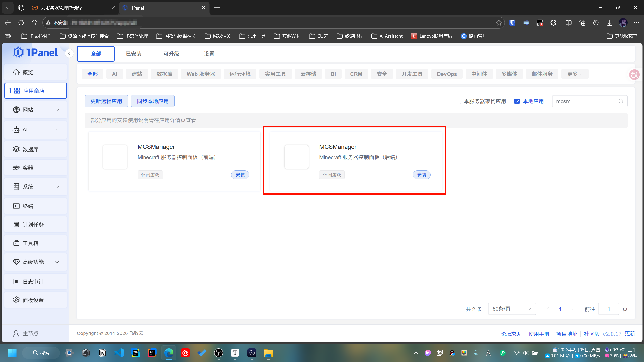Enable 本服务器架构应用 checkbox
This screenshot has width=644, height=362.
[458, 101]
